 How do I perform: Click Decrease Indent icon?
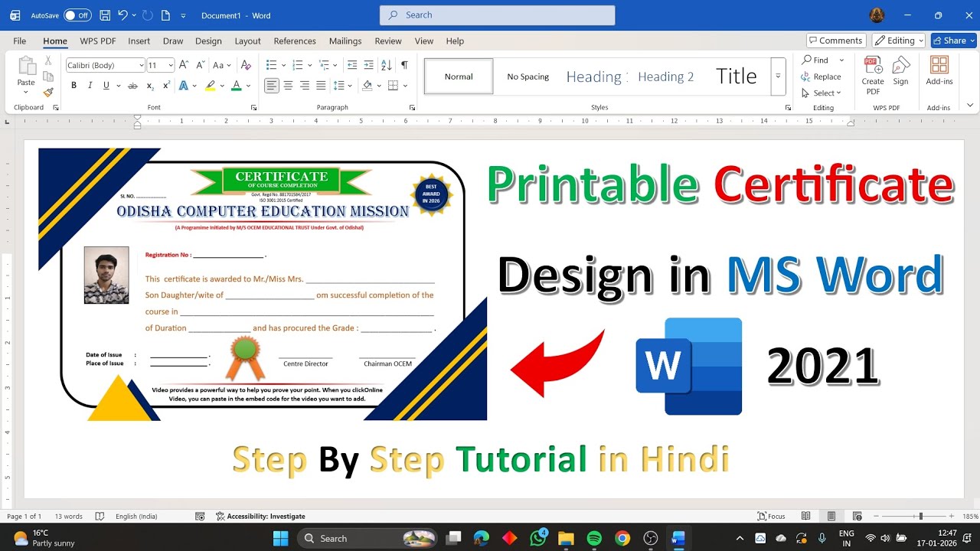[352, 65]
